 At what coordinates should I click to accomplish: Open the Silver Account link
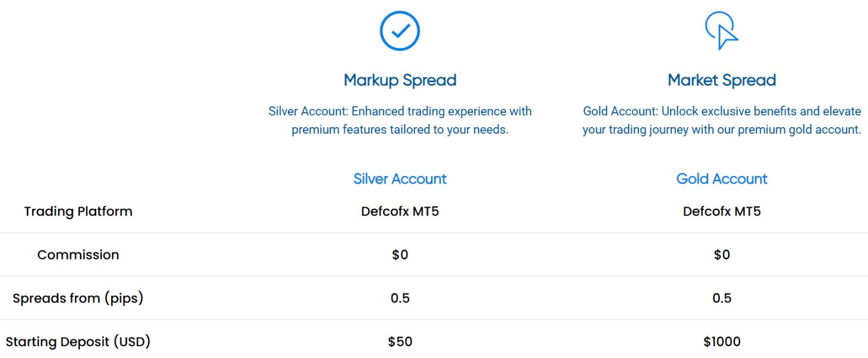[400, 179]
